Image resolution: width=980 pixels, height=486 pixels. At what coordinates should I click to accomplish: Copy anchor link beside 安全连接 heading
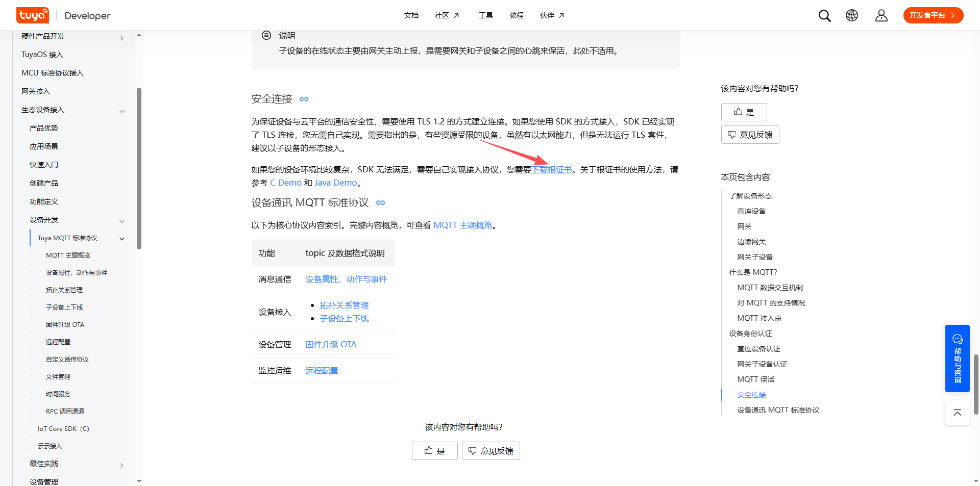(x=304, y=99)
